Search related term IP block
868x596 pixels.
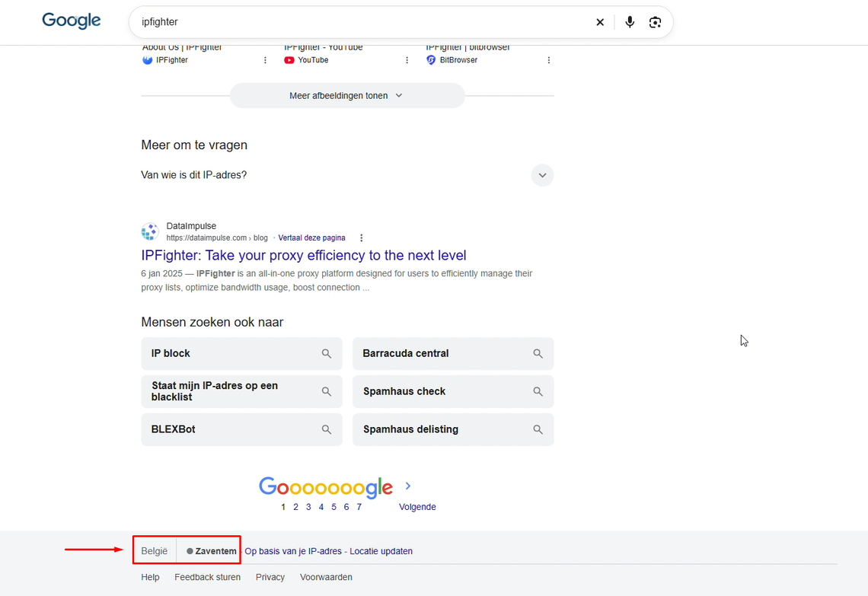coord(242,354)
